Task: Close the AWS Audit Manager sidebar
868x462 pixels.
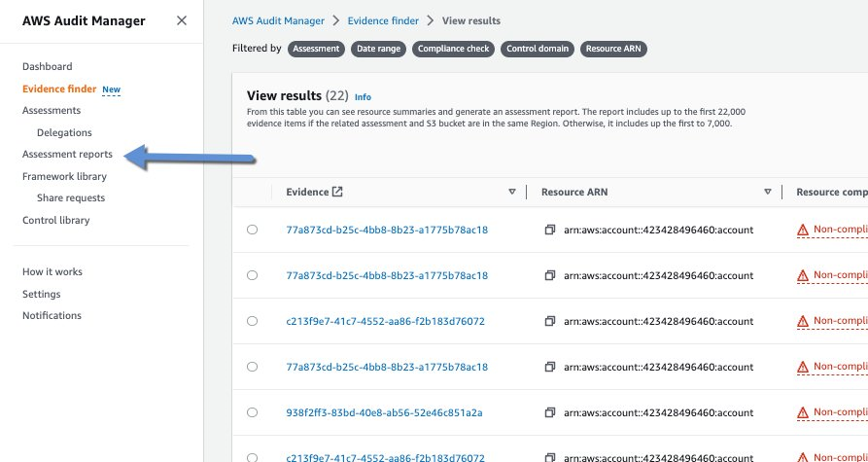Action: pyautogui.click(x=182, y=20)
